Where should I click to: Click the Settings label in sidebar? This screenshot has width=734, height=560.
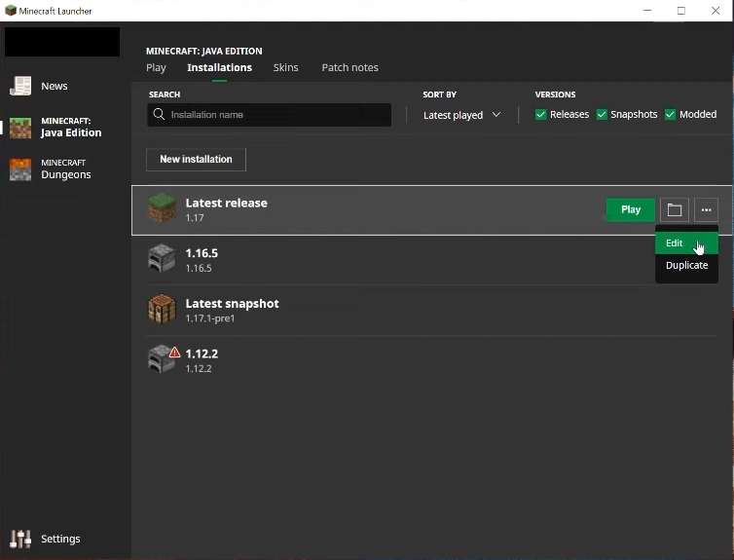[x=60, y=539]
